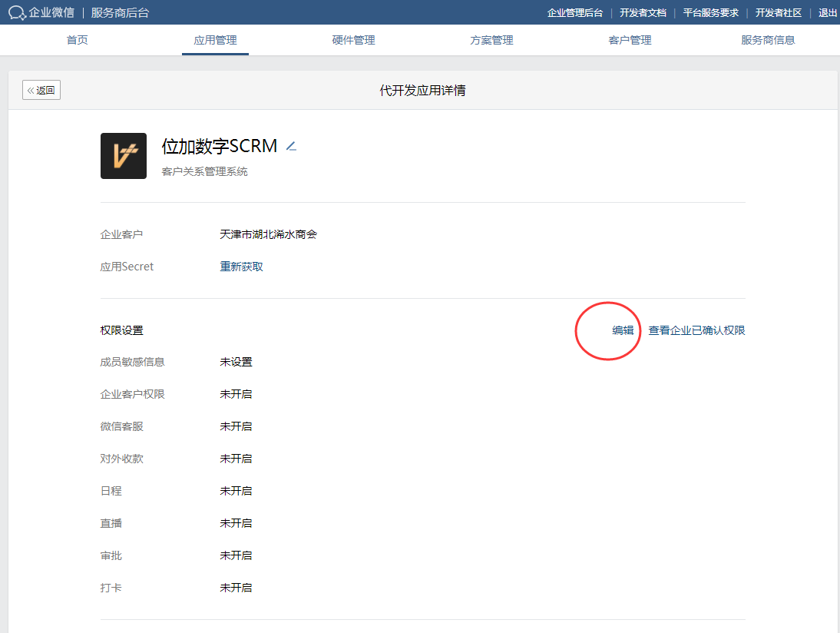Click the 对外收款 label
Viewport: 840px width, 633px height.
121,459
